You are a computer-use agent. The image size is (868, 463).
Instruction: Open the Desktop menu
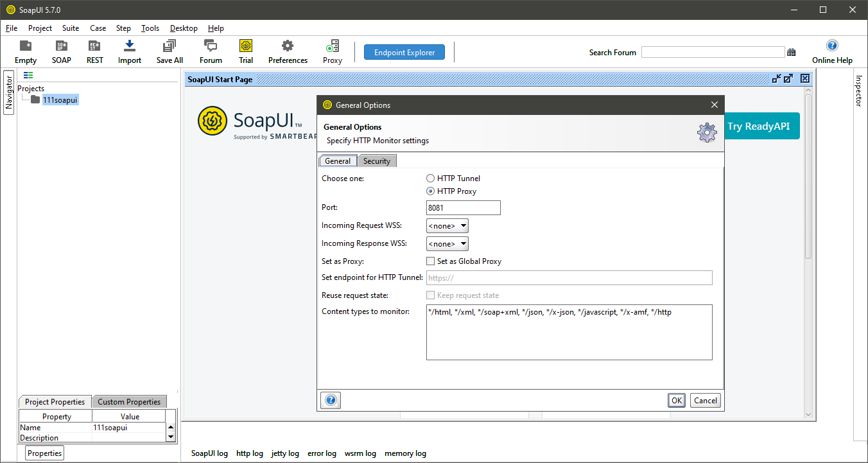coord(184,28)
